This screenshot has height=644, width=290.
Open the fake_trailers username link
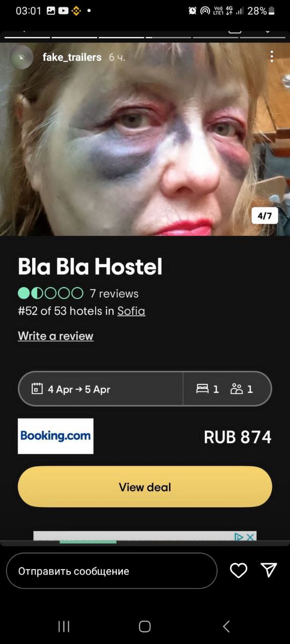pos(72,57)
